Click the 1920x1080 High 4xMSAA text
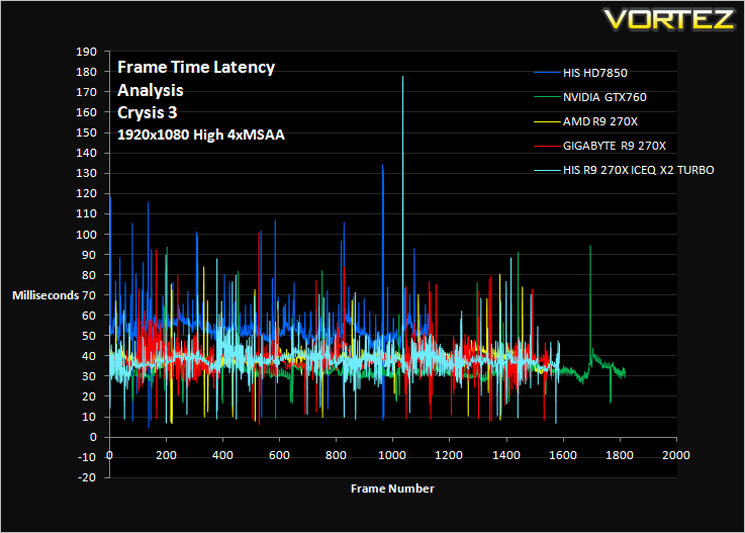The width and height of the screenshot is (745, 533). 201,135
